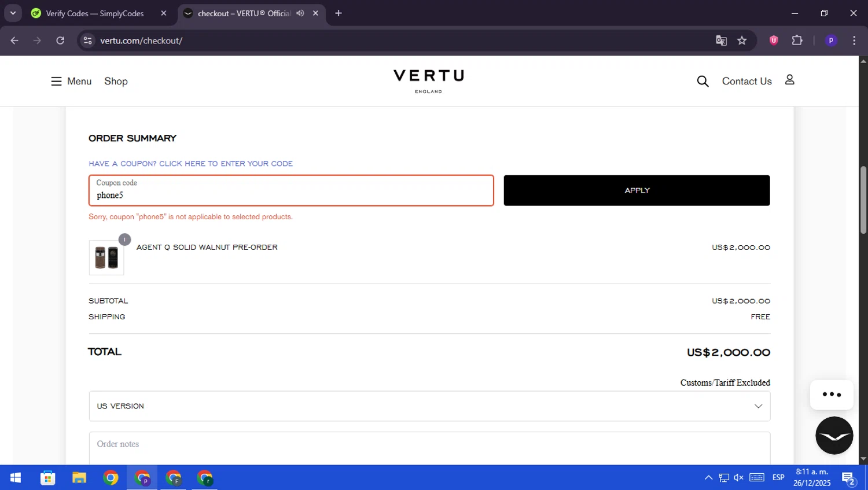Open the Extensions puzzle icon
This screenshot has height=490, width=868.
797,40
